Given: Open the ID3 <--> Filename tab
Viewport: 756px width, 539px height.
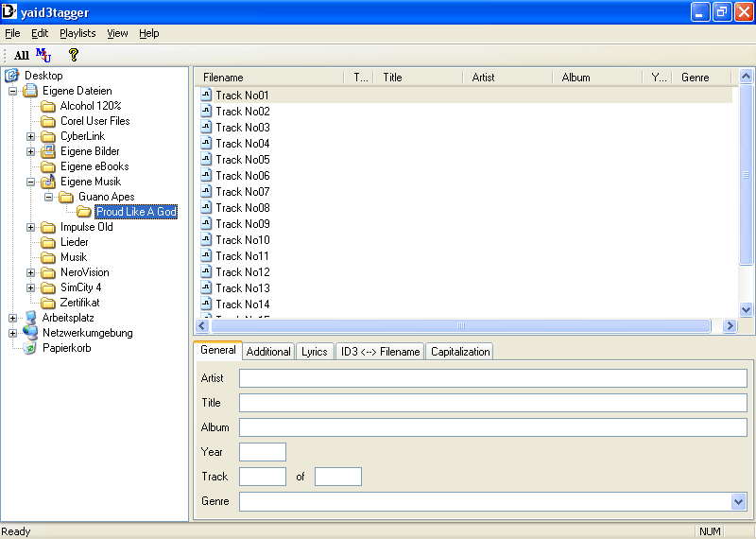Looking at the screenshot, I should pyautogui.click(x=380, y=352).
